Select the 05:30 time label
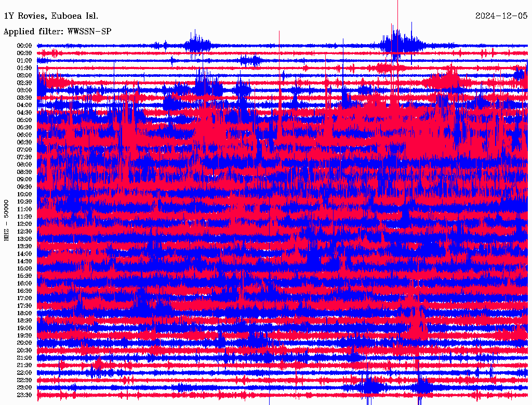Viewport: 532px width, 405px height. pos(24,127)
